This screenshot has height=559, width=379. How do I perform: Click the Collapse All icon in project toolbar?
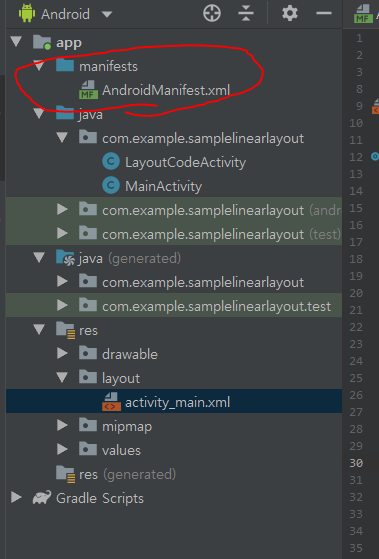(246, 14)
